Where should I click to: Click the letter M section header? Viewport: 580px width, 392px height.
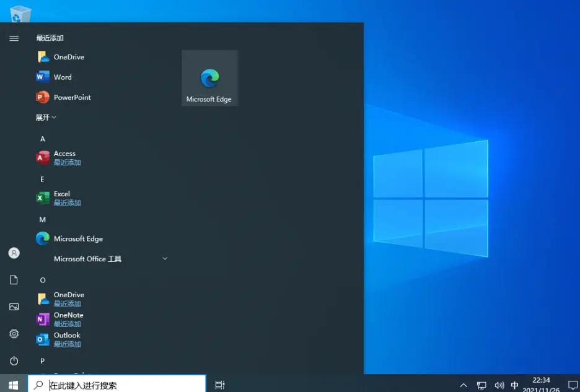pyautogui.click(x=42, y=219)
